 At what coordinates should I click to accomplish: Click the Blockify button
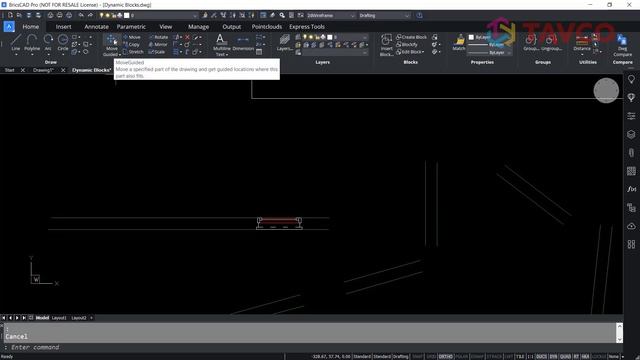(x=407, y=44)
